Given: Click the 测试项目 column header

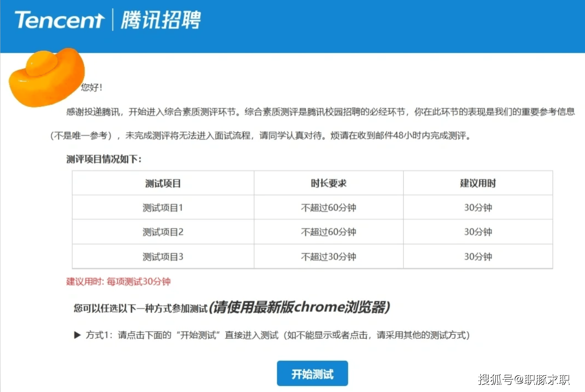Looking at the screenshot, I should click(163, 183).
